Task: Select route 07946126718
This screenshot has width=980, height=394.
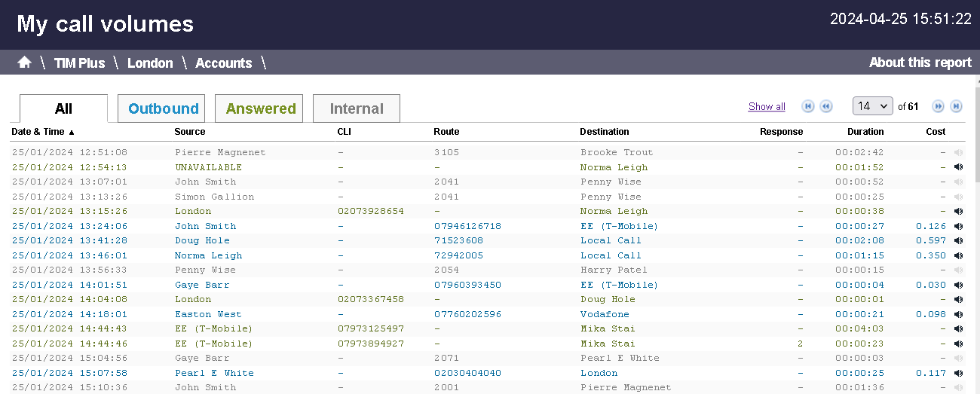Action: (x=467, y=226)
